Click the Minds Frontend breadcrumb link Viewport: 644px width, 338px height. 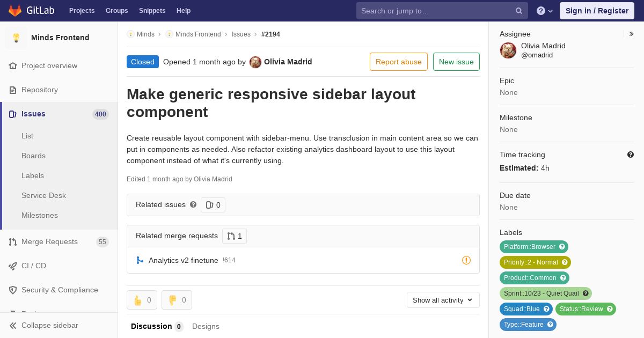point(198,34)
